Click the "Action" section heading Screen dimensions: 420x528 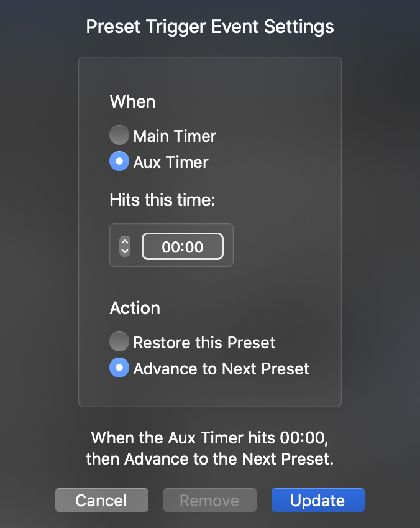pos(135,308)
